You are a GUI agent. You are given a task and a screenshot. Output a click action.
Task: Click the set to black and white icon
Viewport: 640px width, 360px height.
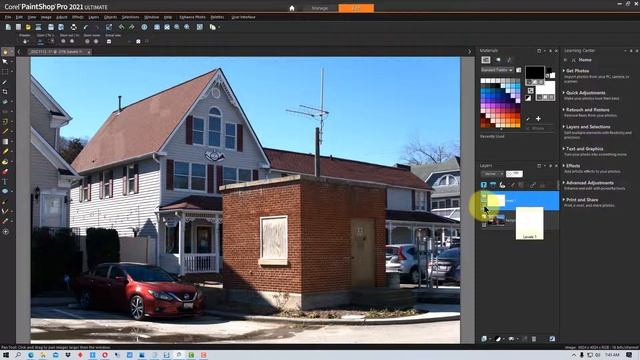(x=528, y=98)
